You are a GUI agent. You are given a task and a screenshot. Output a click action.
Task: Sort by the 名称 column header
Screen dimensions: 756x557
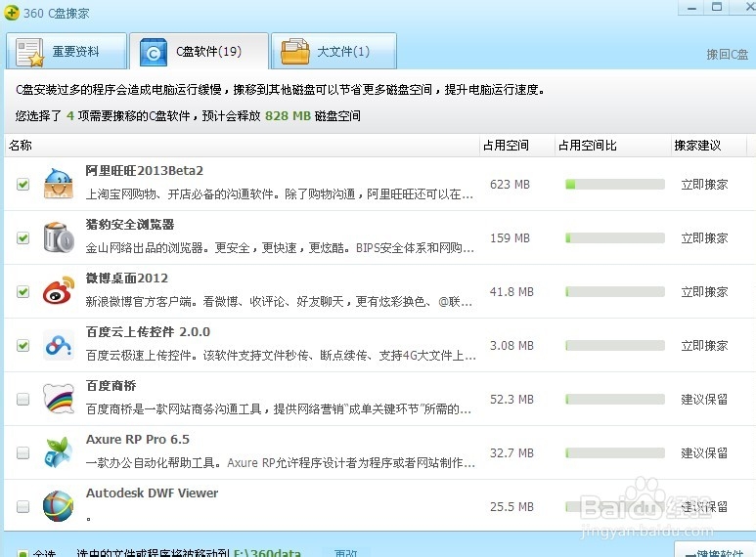point(242,145)
